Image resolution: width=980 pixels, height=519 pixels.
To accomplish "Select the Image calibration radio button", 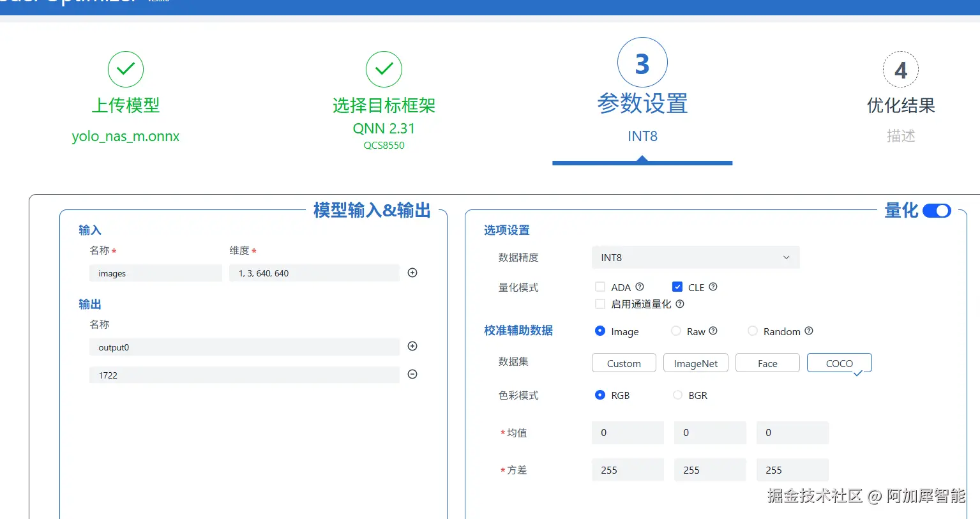I will pyautogui.click(x=600, y=331).
